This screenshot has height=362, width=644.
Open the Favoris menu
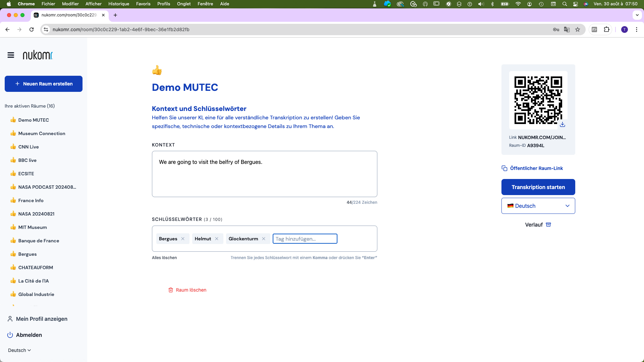click(143, 4)
